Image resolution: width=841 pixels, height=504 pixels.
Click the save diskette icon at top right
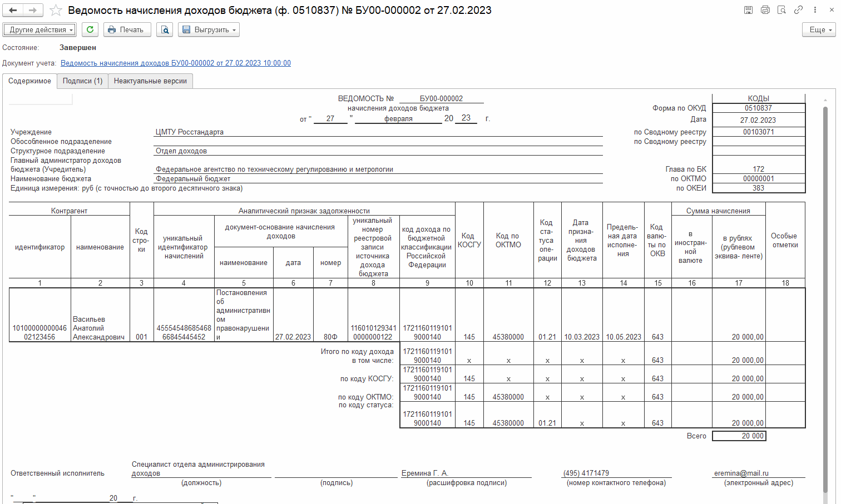(x=749, y=10)
